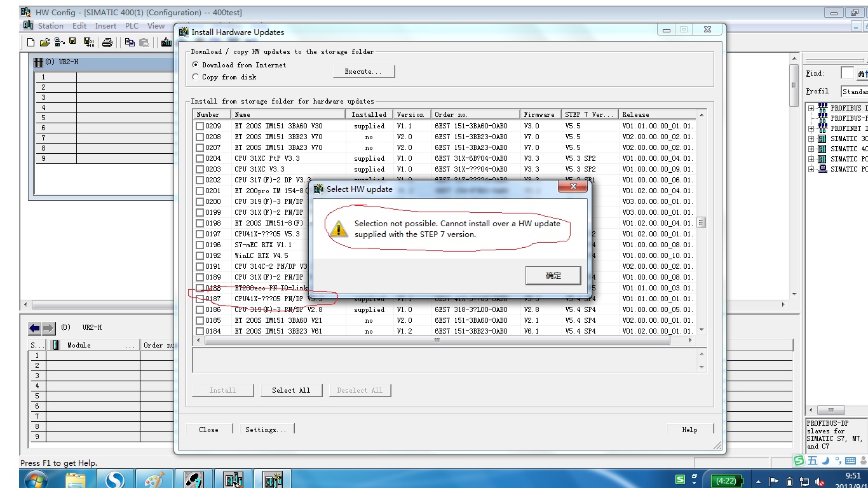Show hidden tray icons arrow
The image size is (868, 488).
(759, 481)
